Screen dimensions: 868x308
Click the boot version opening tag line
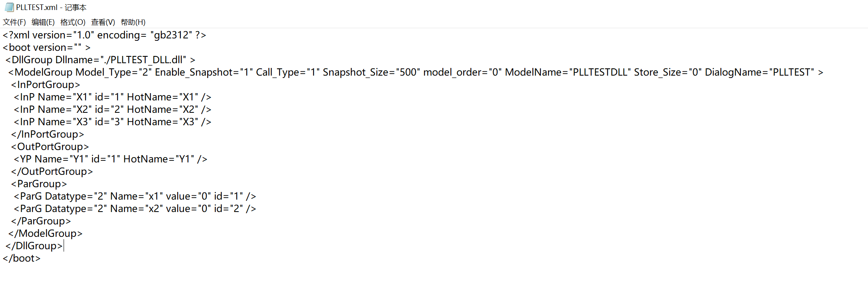tap(46, 48)
